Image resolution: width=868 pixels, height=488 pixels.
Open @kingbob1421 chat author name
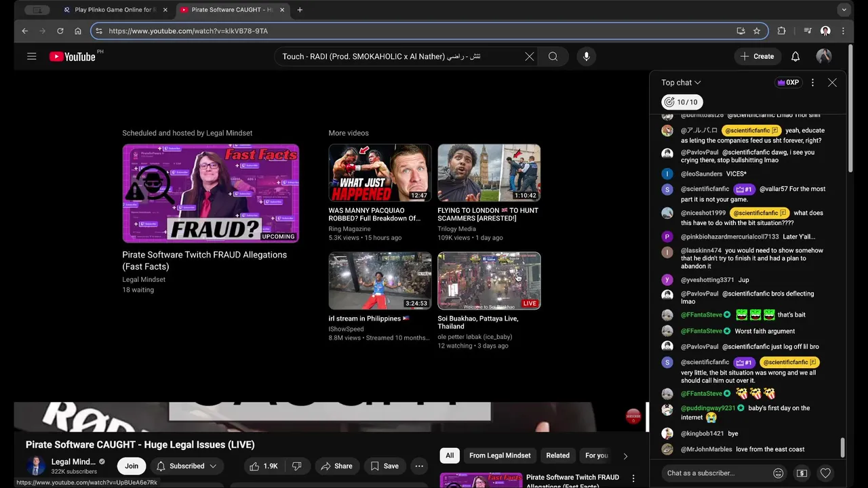(703, 434)
